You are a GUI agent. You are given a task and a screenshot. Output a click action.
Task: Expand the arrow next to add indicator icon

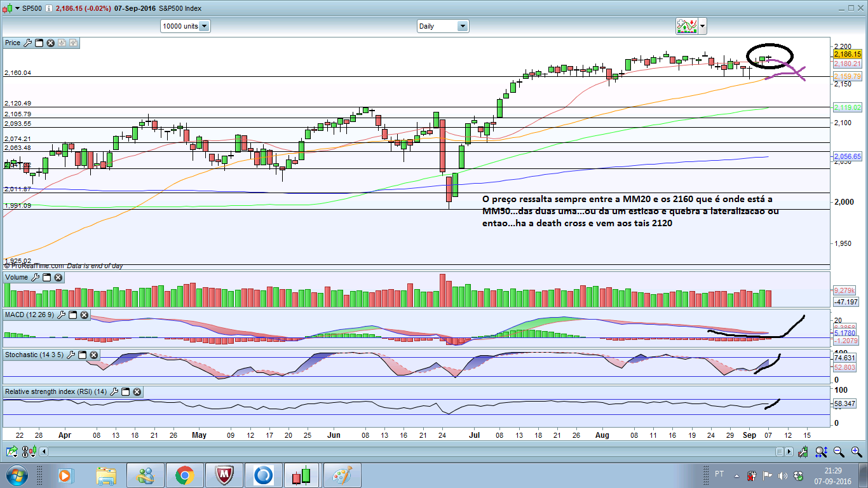702,27
